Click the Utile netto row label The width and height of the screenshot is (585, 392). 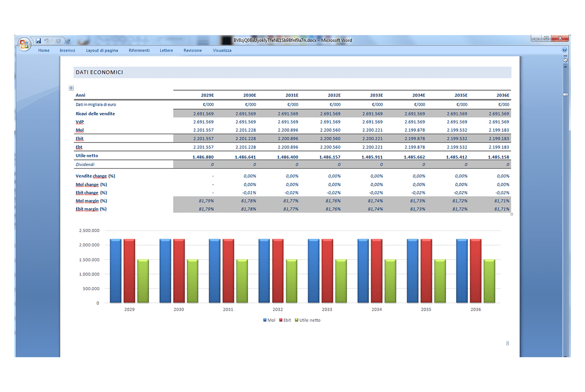[87, 155]
